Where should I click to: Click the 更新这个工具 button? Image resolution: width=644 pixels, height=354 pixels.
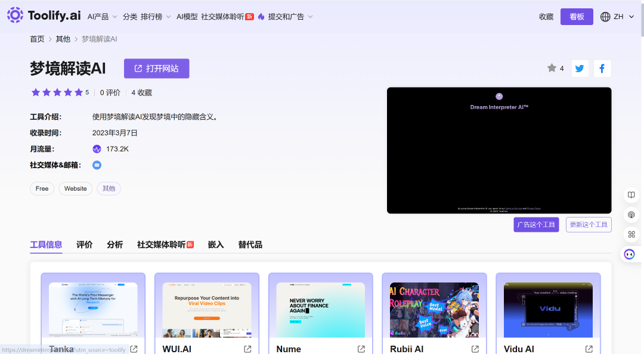tap(589, 225)
